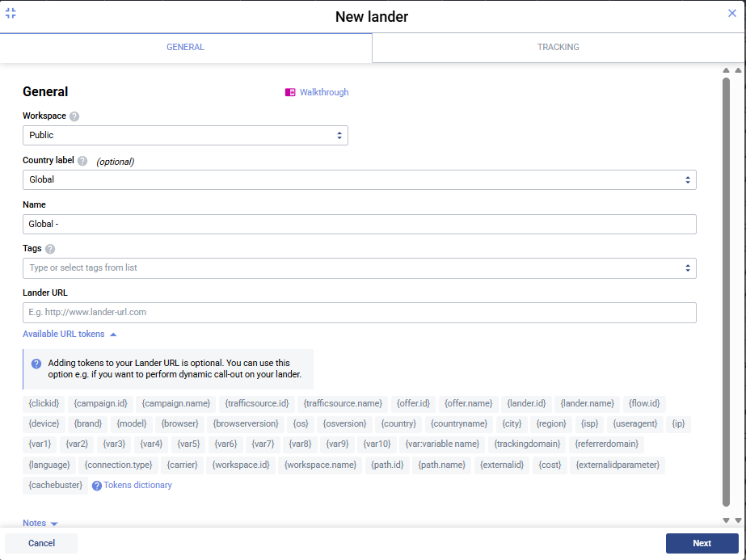Click the pink Walkthrough icon
Image resolution: width=746 pixels, height=560 pixels.
click(290, 92)
